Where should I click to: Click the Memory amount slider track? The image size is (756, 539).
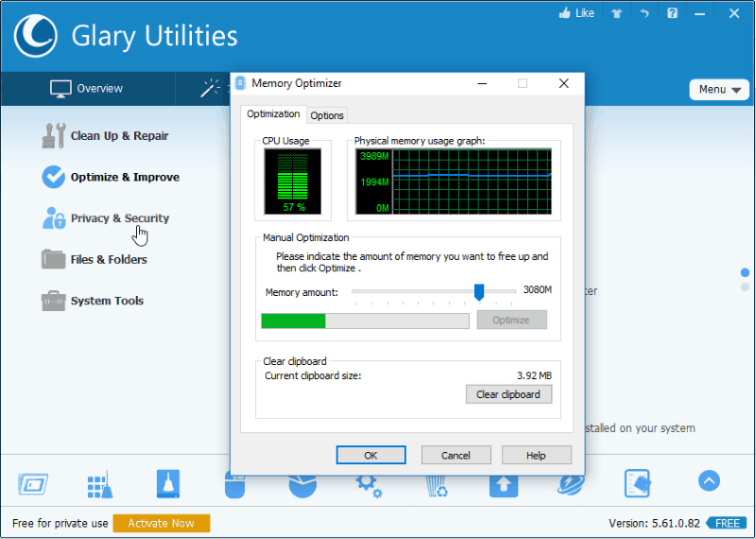pyautogui.click(x=434, y=291)
